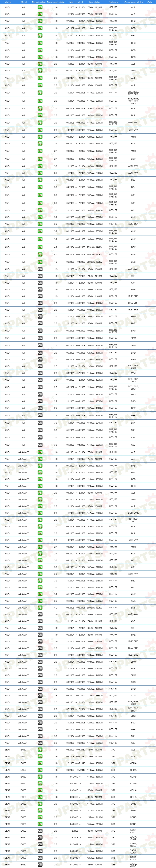Viewport: 156px width, 868px height.
Task: Select the AUK, BKH engine code cell
Action: click(x=133, y=224)
